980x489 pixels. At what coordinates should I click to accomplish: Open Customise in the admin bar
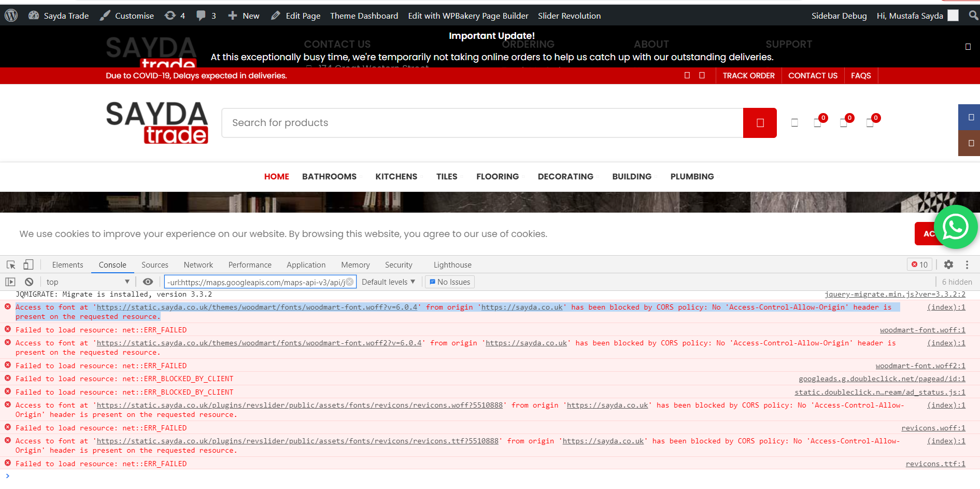pyautogui.click(x=127, y=16)
